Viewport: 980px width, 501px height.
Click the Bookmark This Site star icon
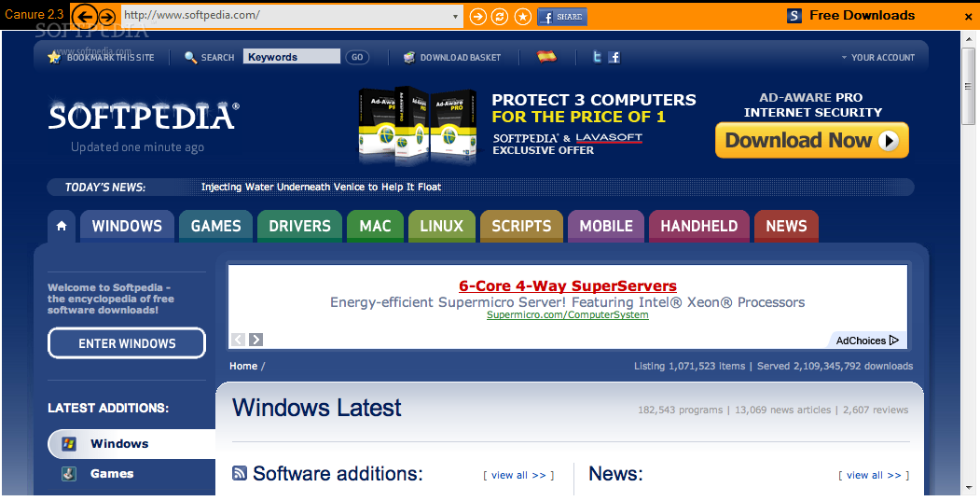(54, 57)
